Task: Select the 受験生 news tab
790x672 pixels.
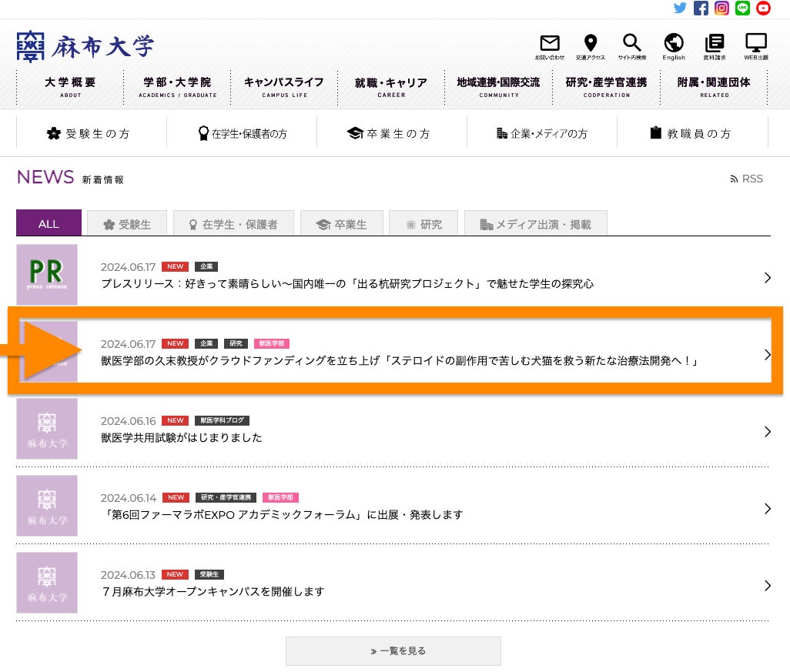Action: [x=127, y=224]
